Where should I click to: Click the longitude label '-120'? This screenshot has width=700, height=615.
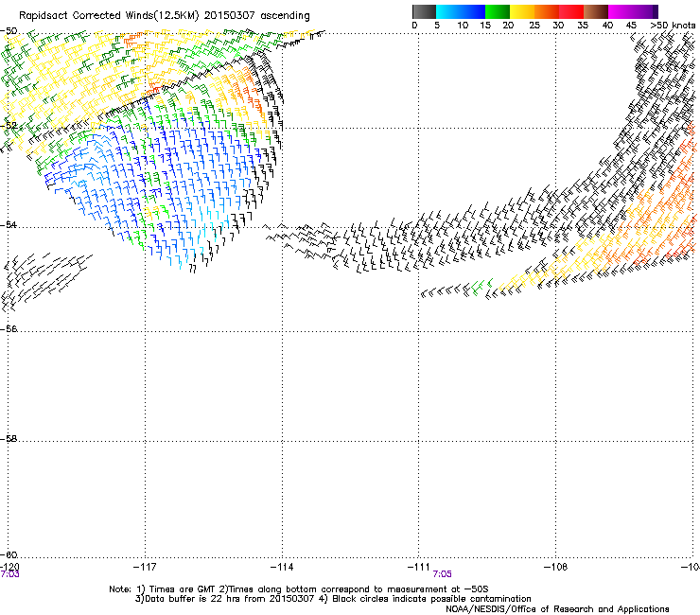[x=9, y=567]
